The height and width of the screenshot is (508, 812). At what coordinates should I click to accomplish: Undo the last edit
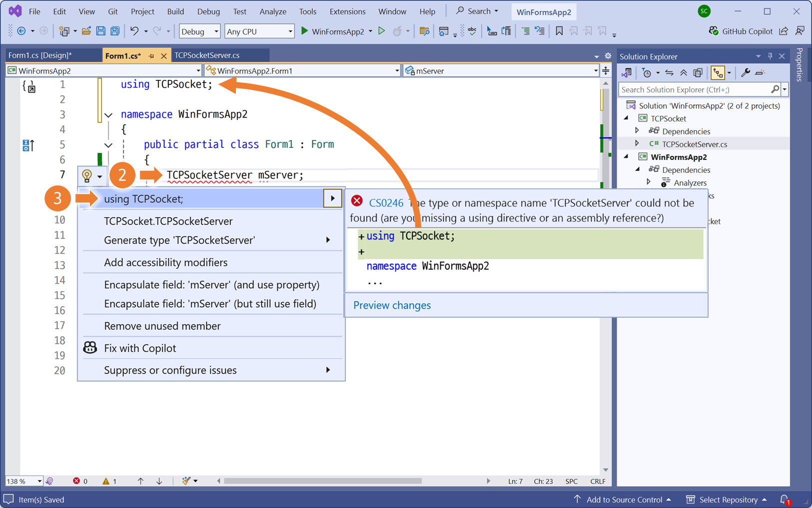134,31
